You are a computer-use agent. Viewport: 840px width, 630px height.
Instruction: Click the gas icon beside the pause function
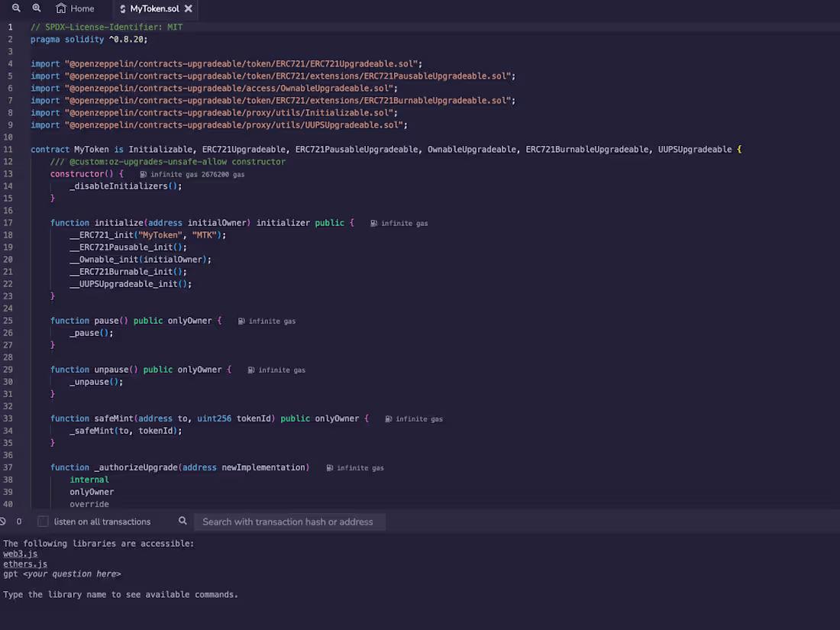242,321
